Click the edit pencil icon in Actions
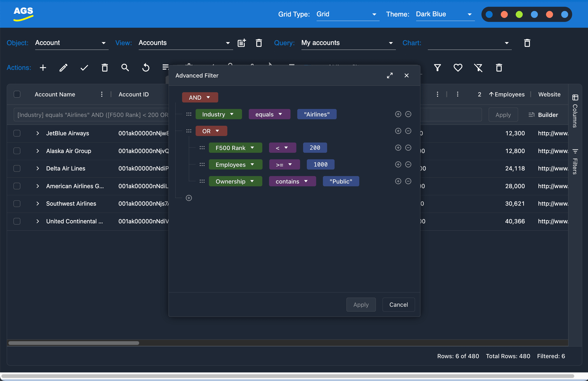 [x=63, y=68]
